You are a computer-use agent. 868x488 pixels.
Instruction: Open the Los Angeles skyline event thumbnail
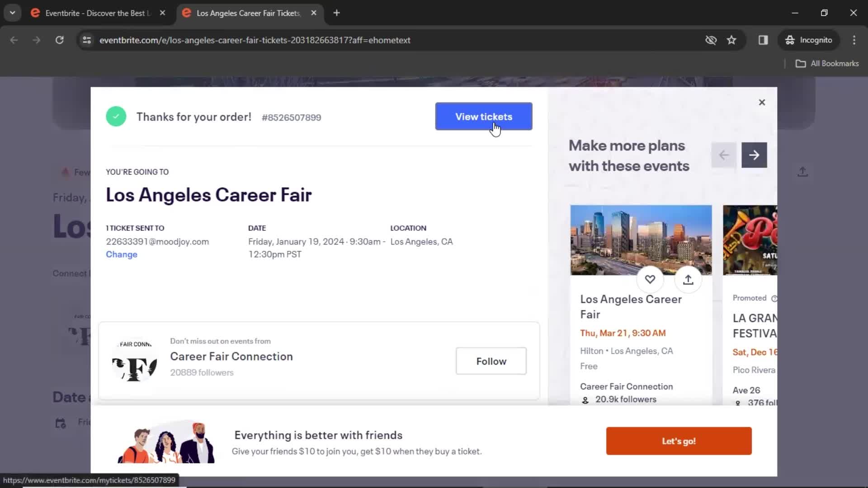pyautogui.click(x=641, y=240)
